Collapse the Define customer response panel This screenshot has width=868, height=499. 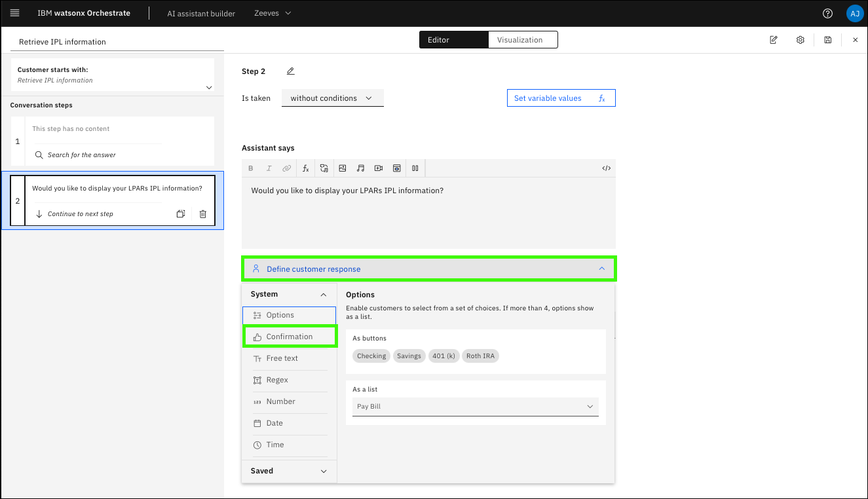(x=601, y=268)
